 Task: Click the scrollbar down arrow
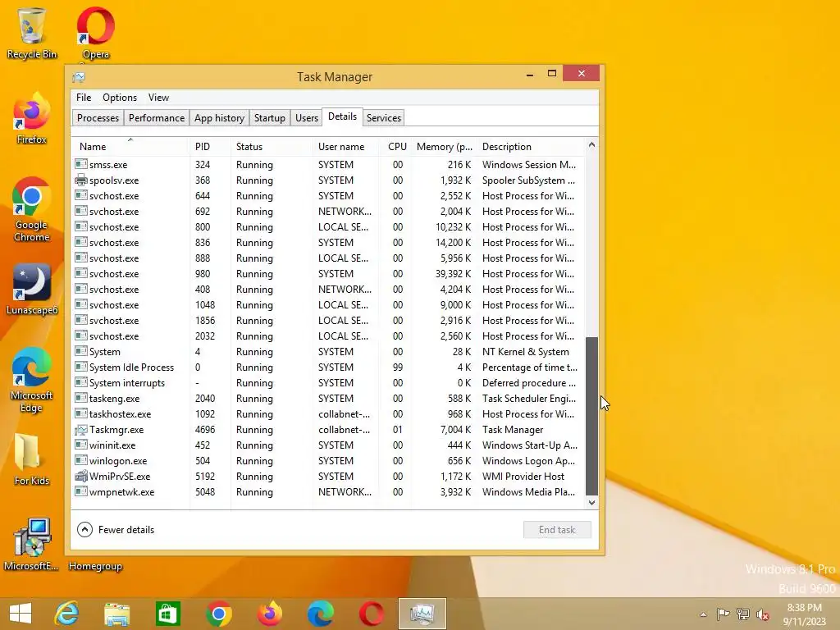[x=591, y=503]
